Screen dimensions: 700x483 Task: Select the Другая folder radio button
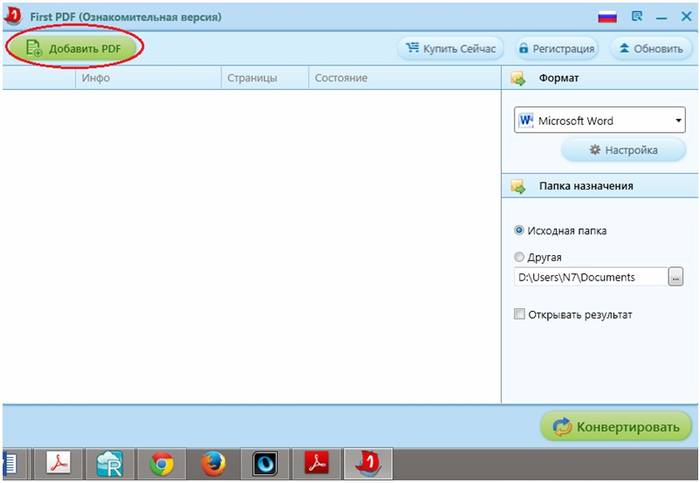click(x=519, y=257)
